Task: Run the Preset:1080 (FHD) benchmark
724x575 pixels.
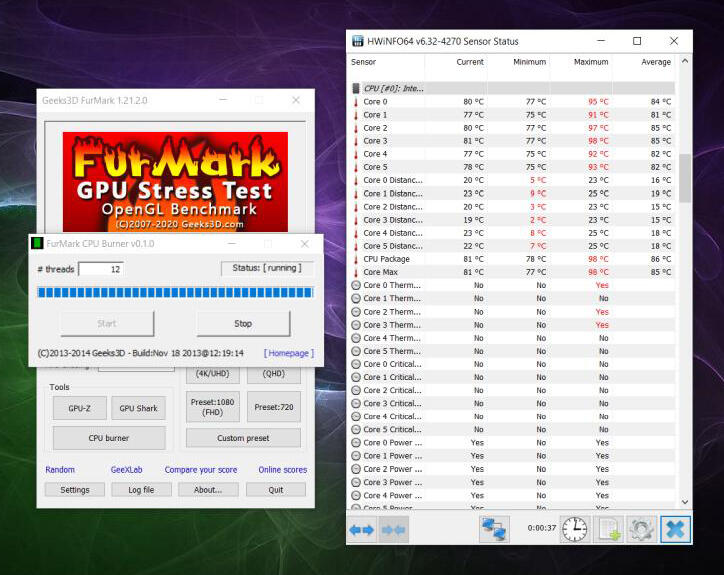Action: point(212,407)
